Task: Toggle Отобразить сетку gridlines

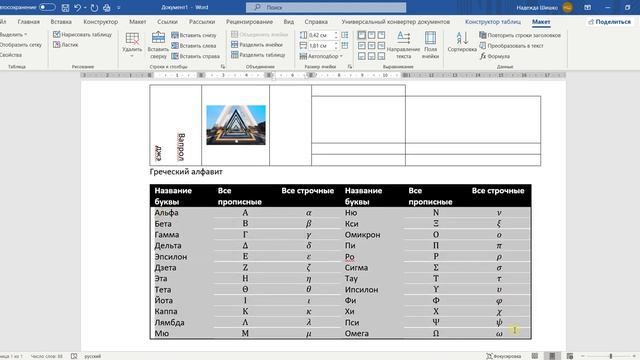Action: tap(20, 45)
